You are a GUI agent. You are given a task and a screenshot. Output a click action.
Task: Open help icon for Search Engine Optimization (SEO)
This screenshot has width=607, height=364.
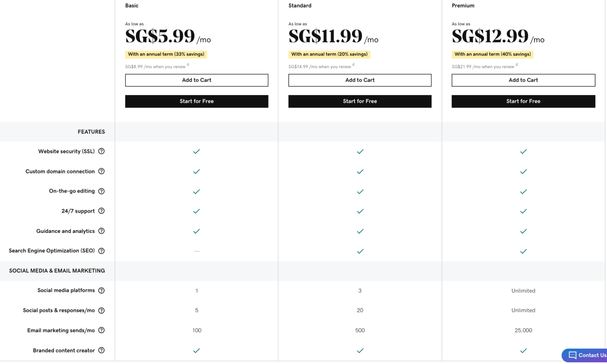tap(101, 251)
